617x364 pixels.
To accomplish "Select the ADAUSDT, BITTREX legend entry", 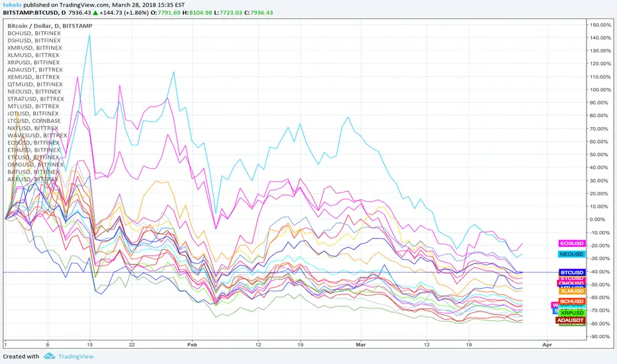I will tap(35, 69).
